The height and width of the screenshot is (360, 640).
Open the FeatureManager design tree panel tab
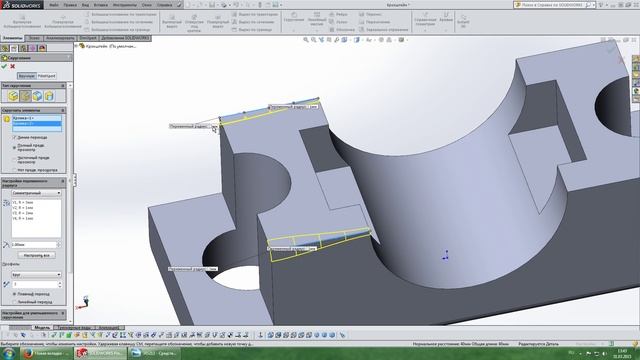click(5, 48)
